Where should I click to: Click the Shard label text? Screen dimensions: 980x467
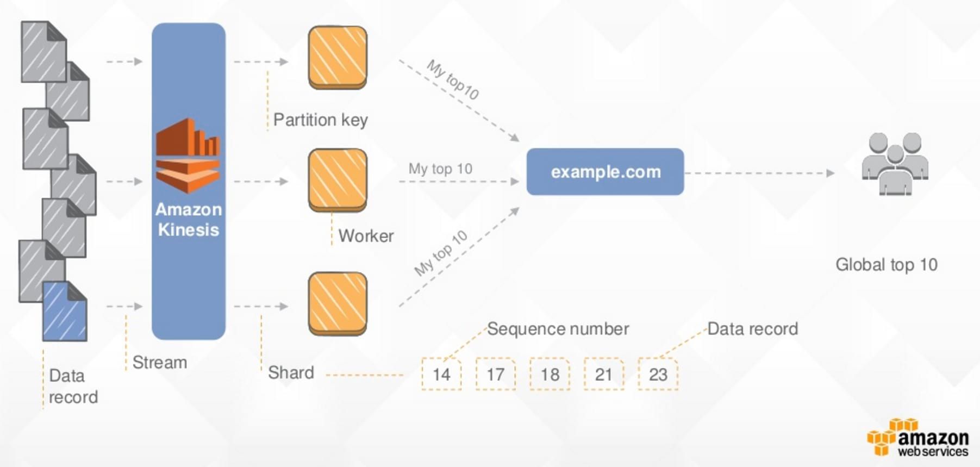click(291, 373)
